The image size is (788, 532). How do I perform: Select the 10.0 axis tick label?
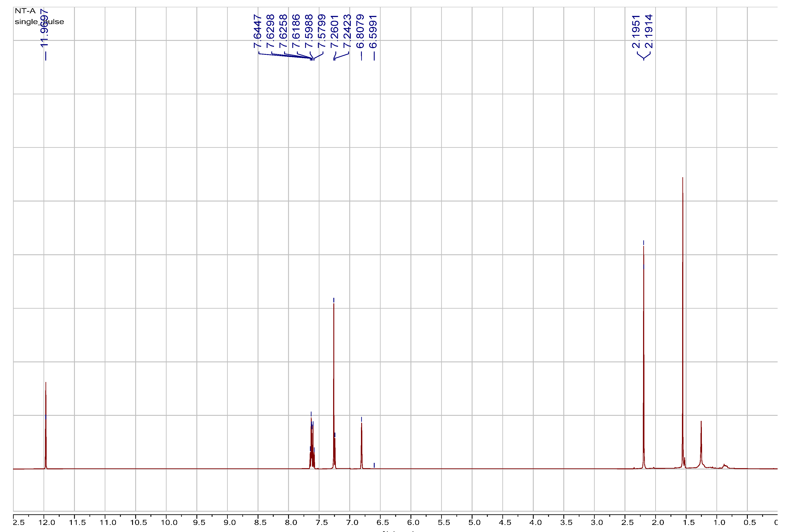[x=169, y=522]
